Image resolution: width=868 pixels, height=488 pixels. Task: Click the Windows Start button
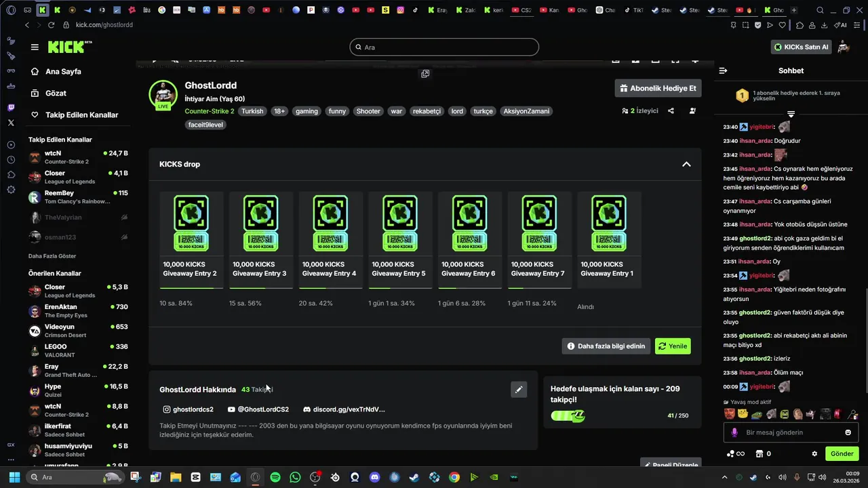click(14, 477)
